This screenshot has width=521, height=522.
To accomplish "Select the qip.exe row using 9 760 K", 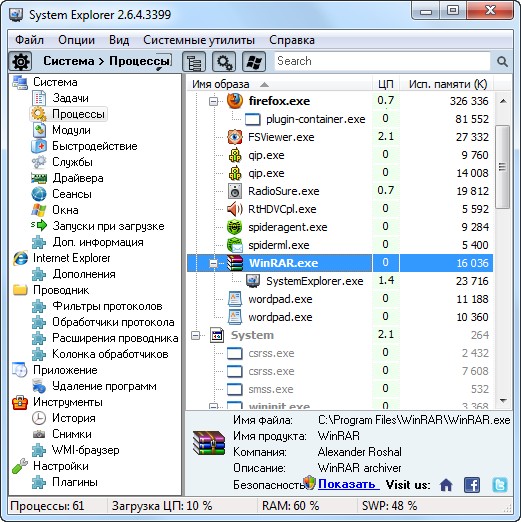I will 340,155.
